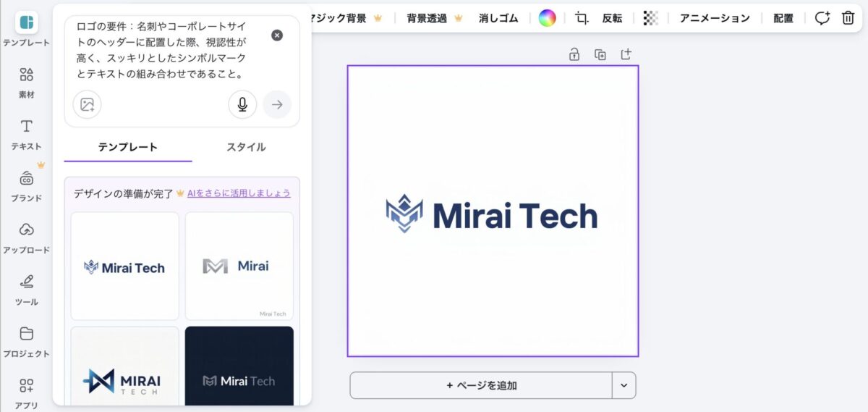Open the rainbow color picker circle
Image resolution: width=868 pixels, height=412 pixels.
(547, 18)
